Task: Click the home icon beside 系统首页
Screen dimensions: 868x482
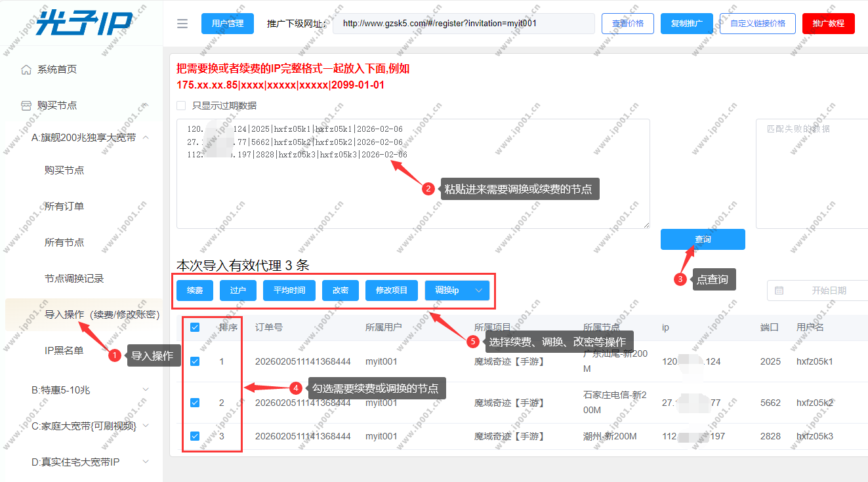Action: [26, 70]
